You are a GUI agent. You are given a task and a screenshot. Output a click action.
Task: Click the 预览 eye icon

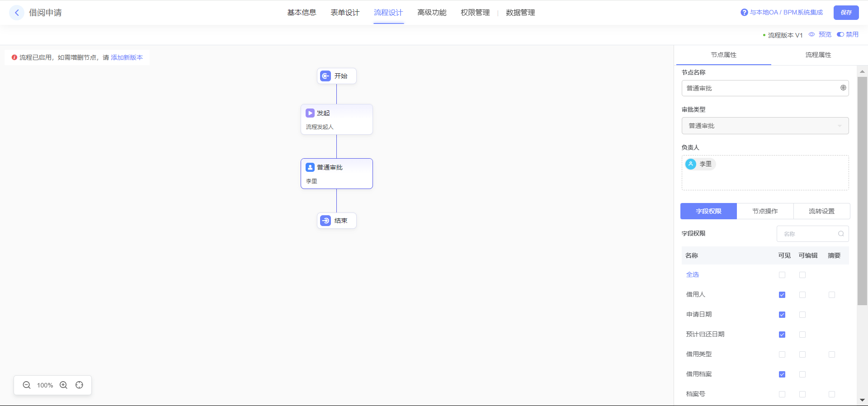812,34
